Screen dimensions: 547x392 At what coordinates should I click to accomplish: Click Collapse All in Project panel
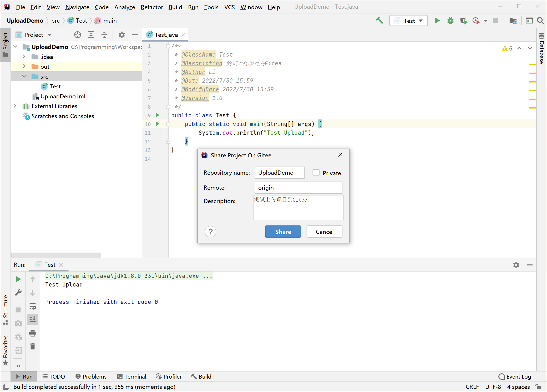pyautogui.click(x=104, y=35)
